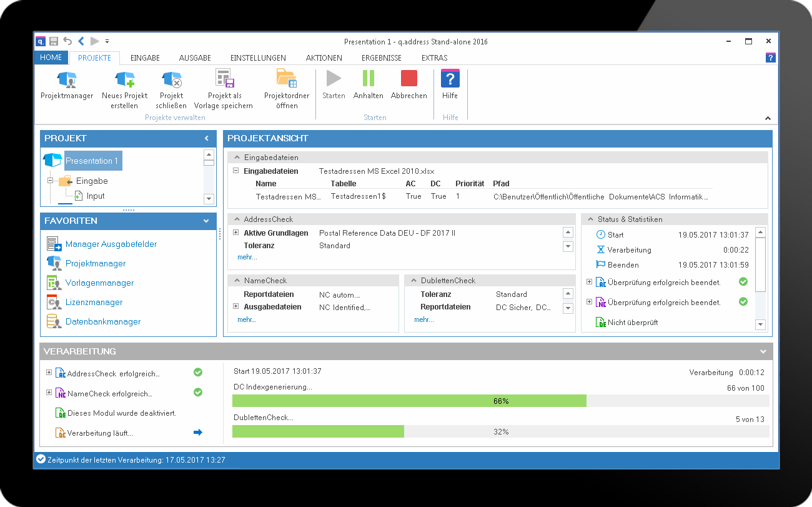Click the Verarbeitung hourglass icon
This screenshot has height=507, width=812.
coord(600,250)
